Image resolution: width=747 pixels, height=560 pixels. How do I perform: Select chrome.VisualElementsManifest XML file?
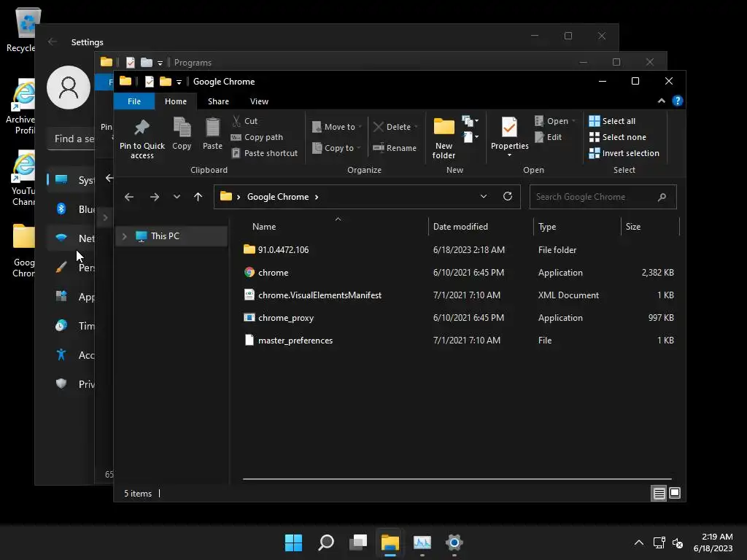[320, 295]
